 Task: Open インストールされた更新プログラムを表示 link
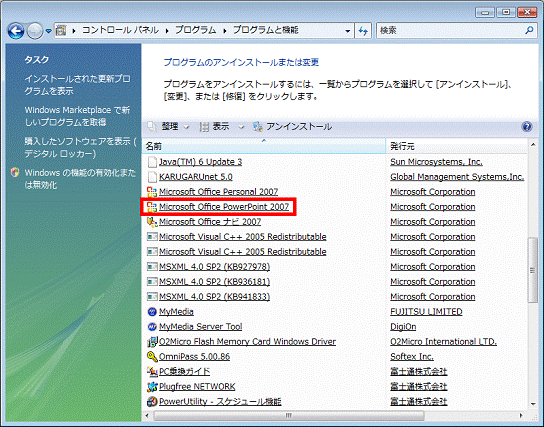(x=77, y=85)
